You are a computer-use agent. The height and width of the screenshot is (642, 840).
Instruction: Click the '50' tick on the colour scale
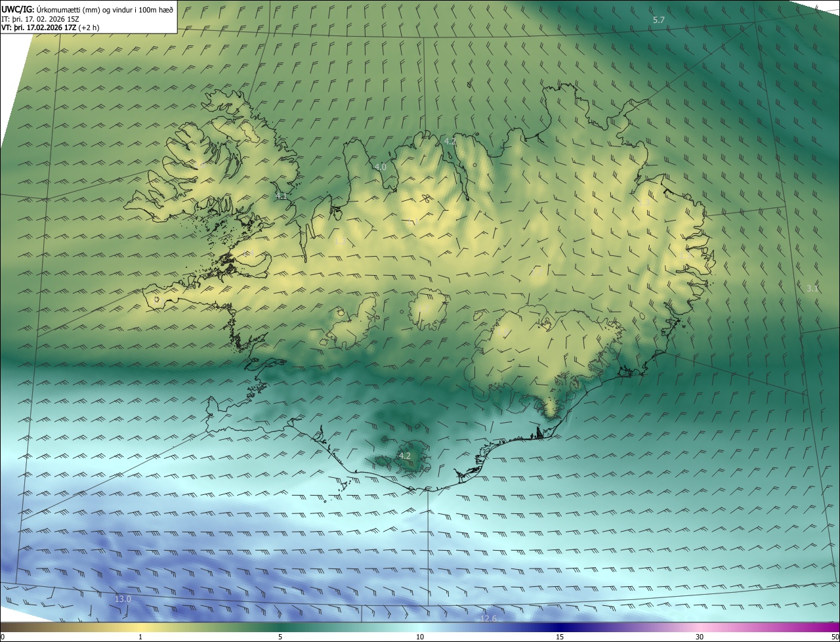835,637
